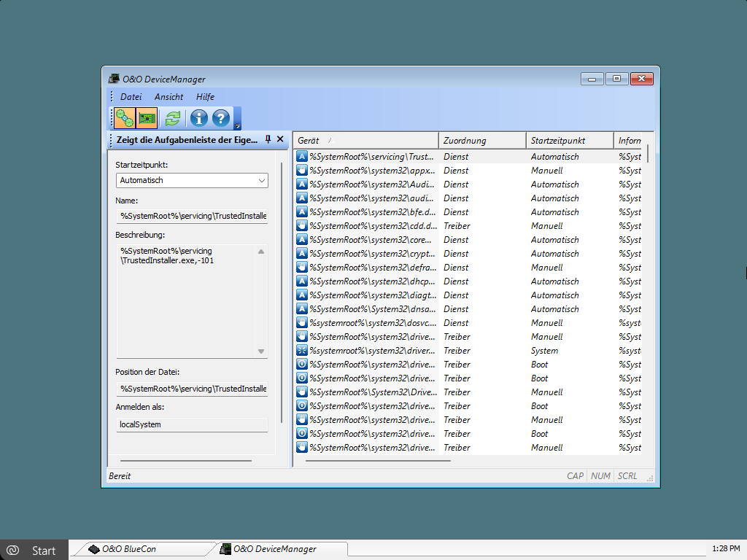Sort list by Gerät column header
The image size is (747, 560).
(365, 141)
